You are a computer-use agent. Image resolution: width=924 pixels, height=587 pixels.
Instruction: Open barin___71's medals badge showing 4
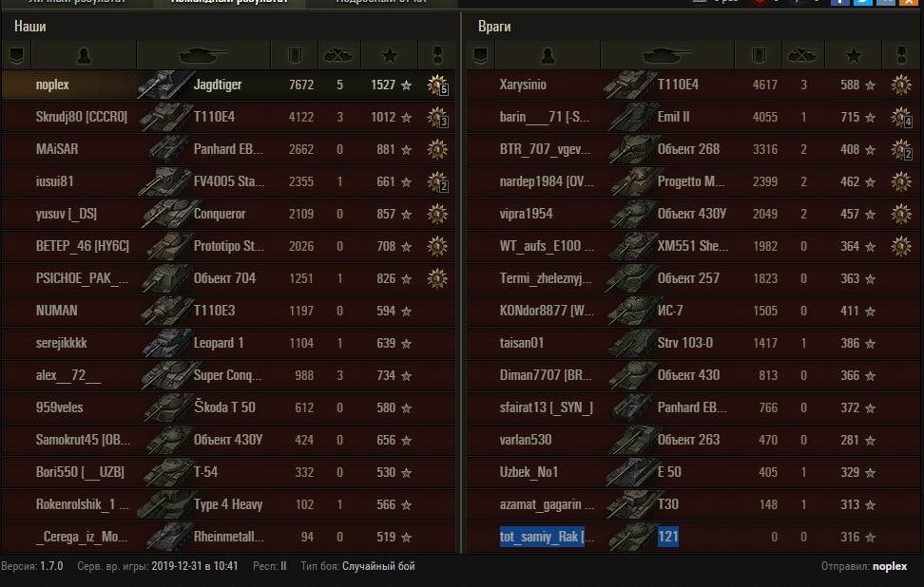[x=901, y=117]
